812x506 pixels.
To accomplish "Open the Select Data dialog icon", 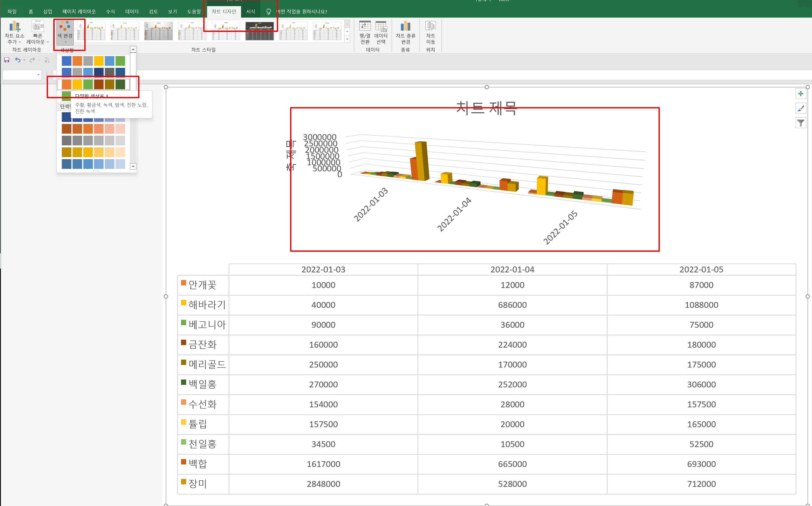I will coord(381,27).
